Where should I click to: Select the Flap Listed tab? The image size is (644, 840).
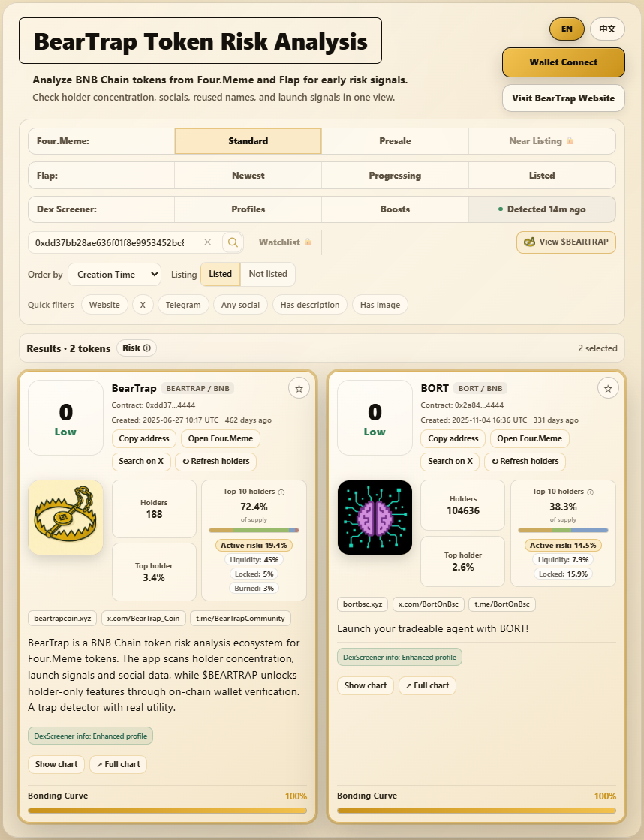(x=542, y=176)
